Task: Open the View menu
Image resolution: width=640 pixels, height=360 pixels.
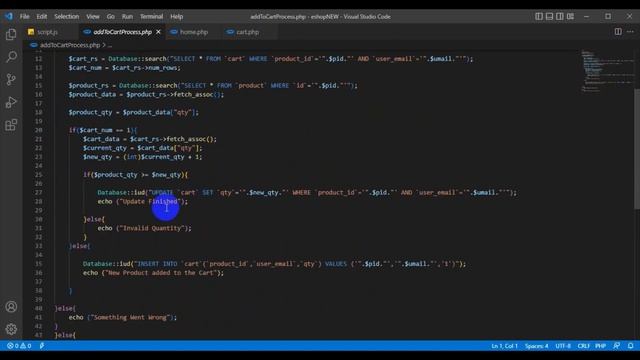Action: point(93,16)
